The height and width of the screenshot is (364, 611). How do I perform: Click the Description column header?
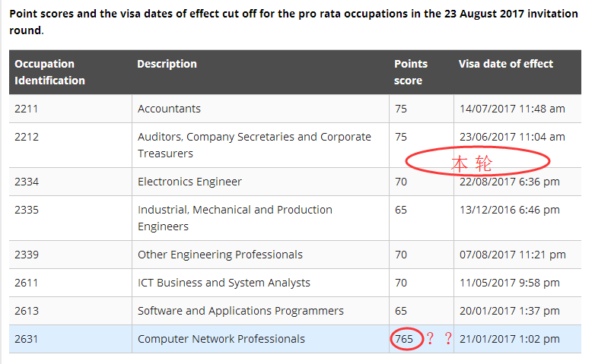coord(167,64)
